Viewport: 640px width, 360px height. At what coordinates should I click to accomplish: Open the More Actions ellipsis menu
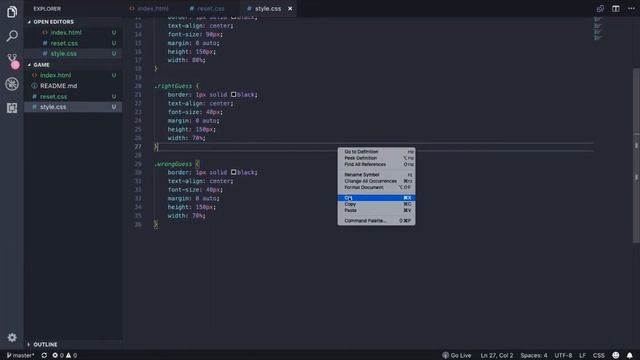point(631,9)
